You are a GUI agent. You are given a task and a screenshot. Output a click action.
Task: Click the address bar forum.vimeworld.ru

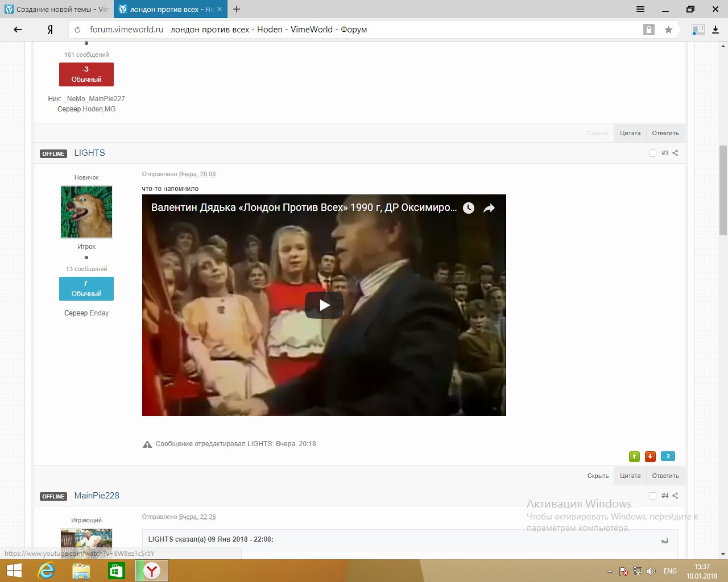click(126, 30)
